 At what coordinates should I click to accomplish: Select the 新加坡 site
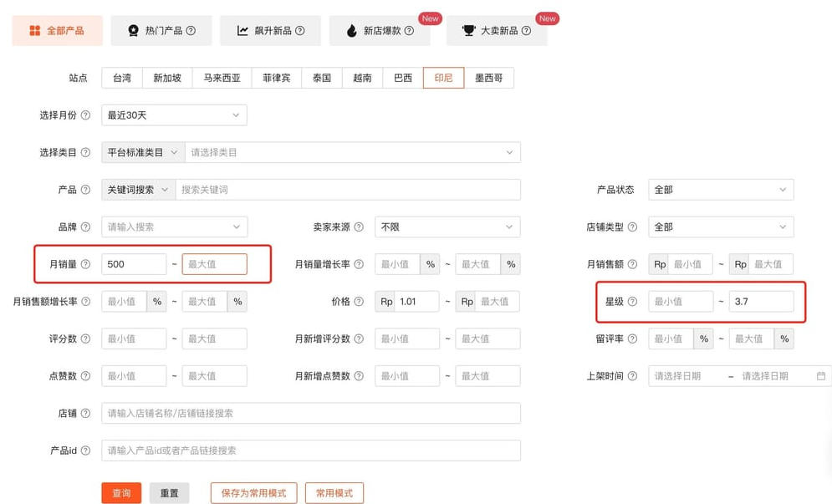168,78
